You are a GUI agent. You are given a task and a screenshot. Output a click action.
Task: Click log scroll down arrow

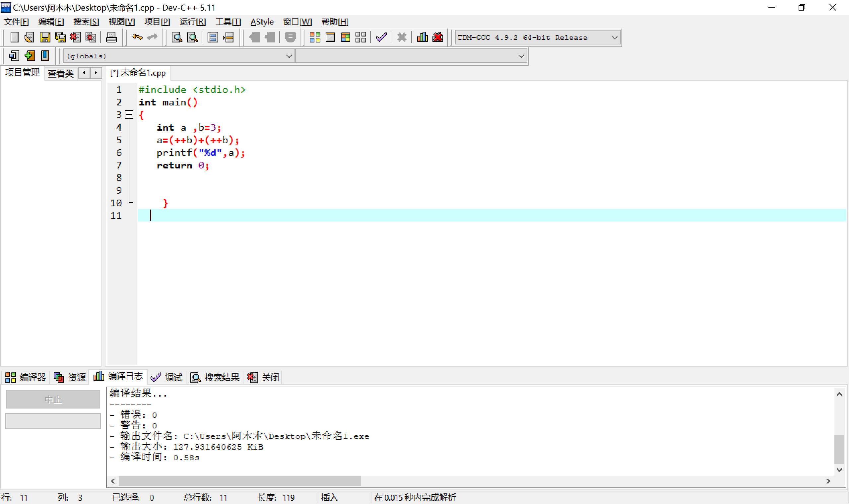click(839, 470)
